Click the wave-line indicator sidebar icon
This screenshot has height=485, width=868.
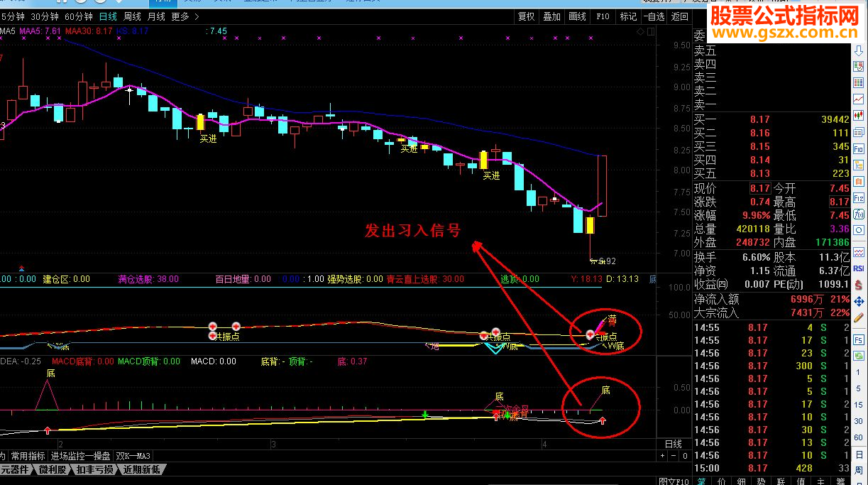tap(858, 251)
